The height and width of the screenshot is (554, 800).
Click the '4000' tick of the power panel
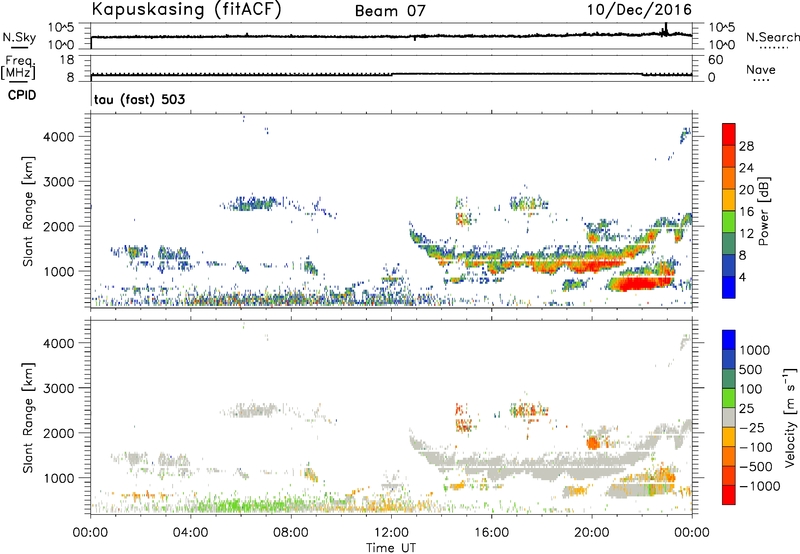point(58,137)
